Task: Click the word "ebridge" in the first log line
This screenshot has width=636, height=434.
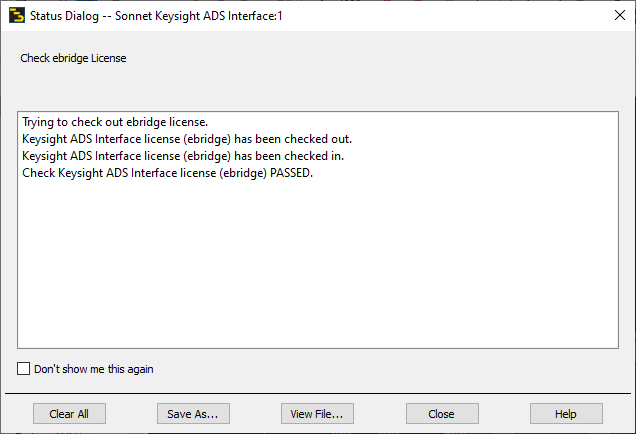Action: [146, 122]
